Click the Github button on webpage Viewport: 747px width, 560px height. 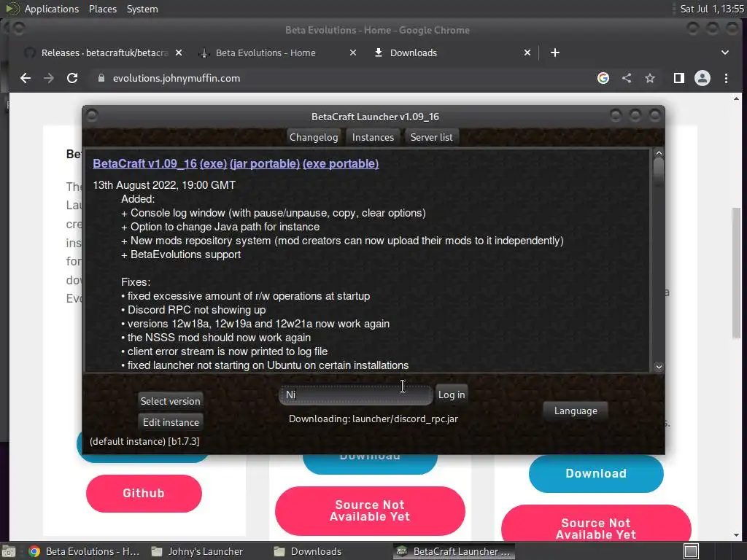point(144,494)
